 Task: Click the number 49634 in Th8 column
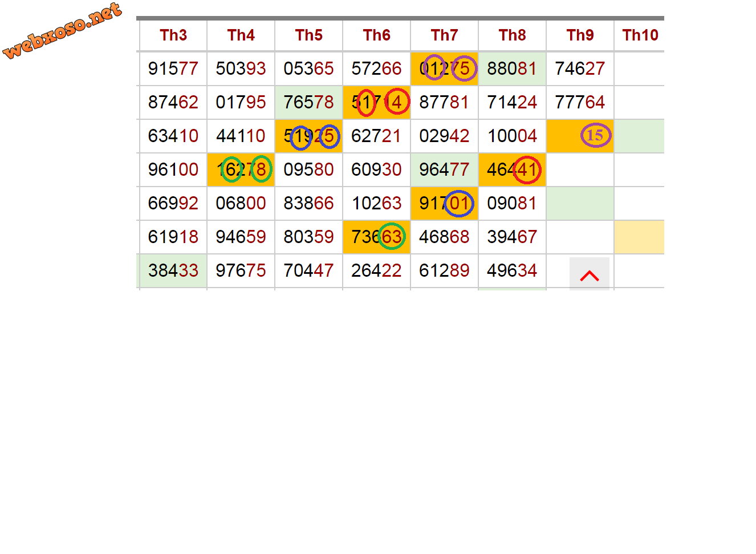(x=512, y=270)
